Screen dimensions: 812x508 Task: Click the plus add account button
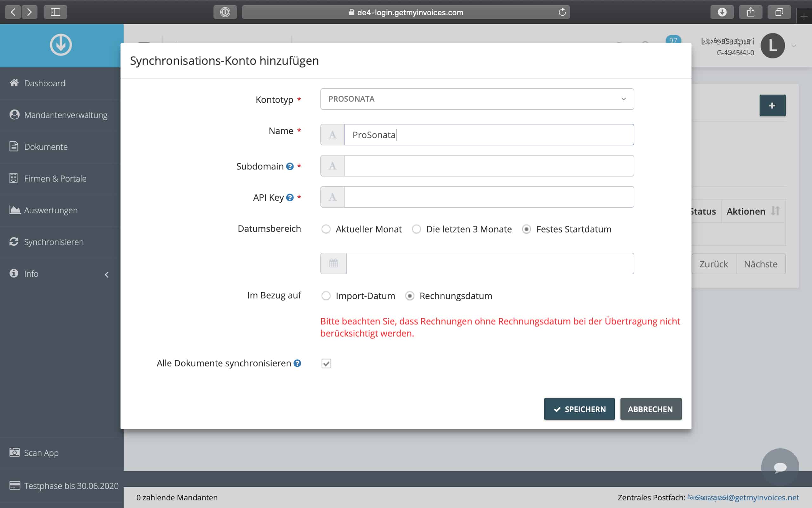pyautogui.click(x=772, y=105)
